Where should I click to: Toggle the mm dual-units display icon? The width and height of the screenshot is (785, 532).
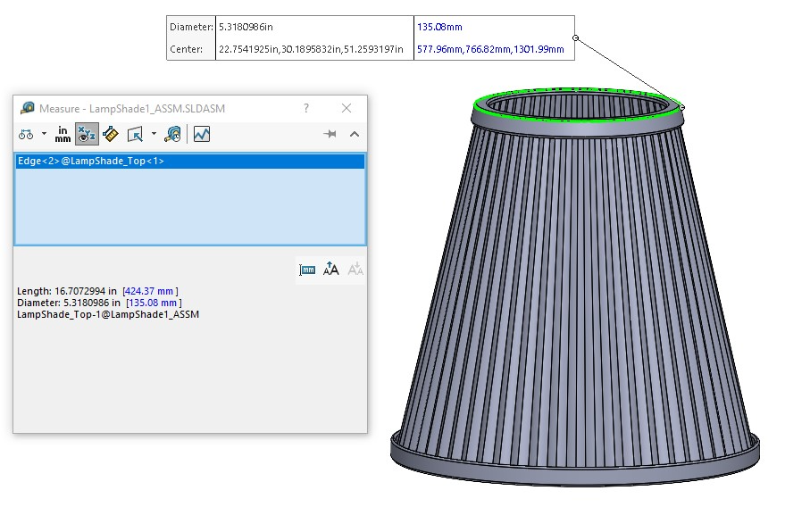pos(307,270)
